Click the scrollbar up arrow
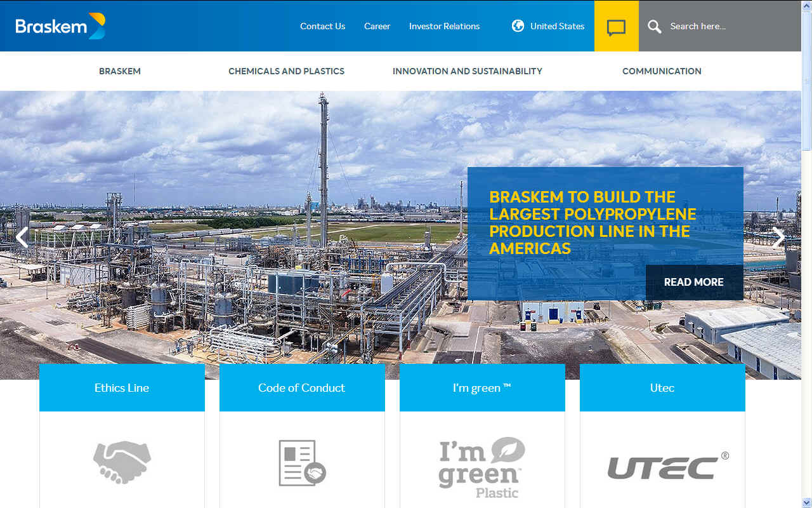The height and width of the screenshot is (508, 812). click(x=806, y=6)
